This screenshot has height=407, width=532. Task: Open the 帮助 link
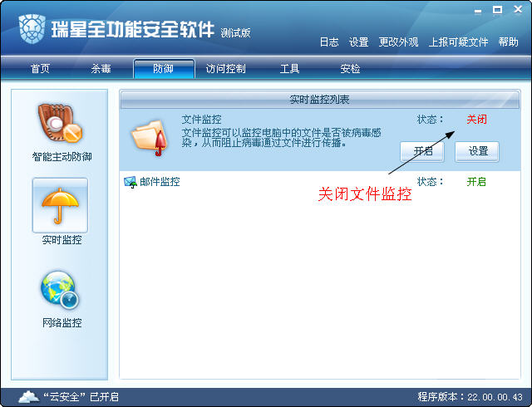(508, 42)
